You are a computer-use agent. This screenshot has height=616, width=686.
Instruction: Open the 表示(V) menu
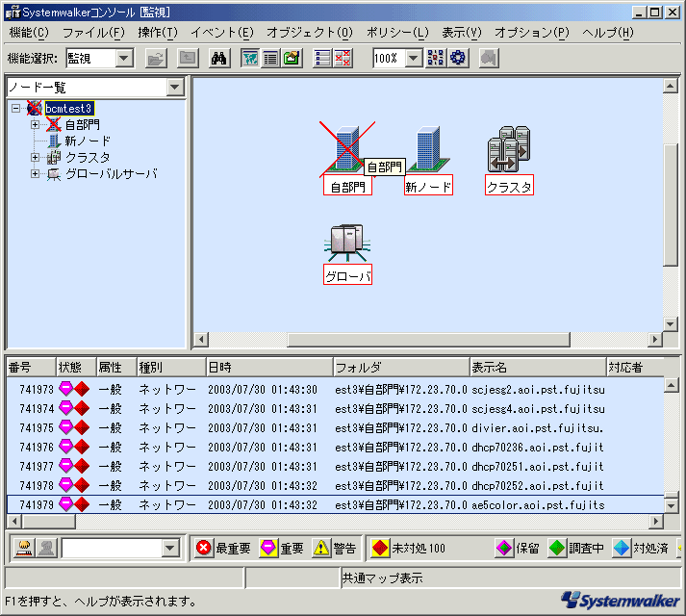point(462,33)
